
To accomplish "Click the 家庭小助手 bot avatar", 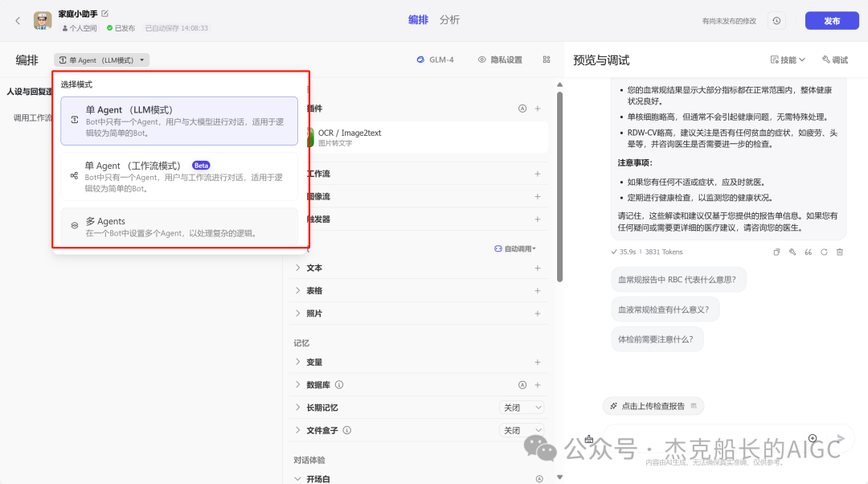I will coord(43,20).
